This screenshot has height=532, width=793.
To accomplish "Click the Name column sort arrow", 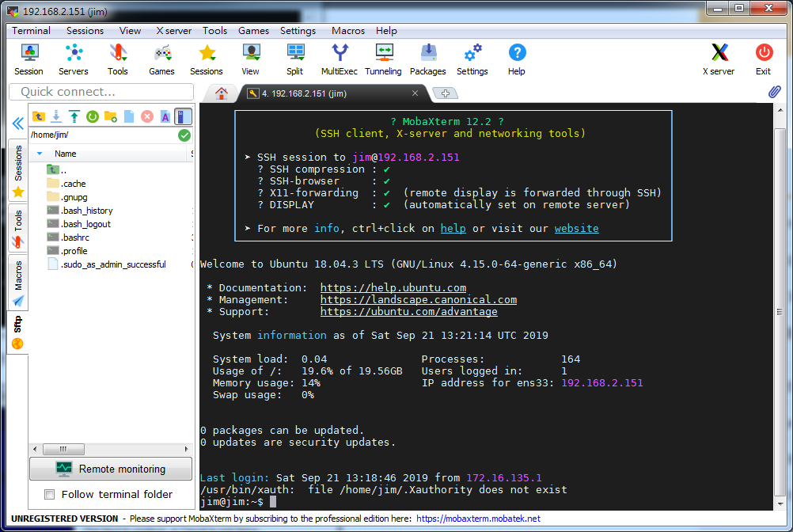I will 40,154.
